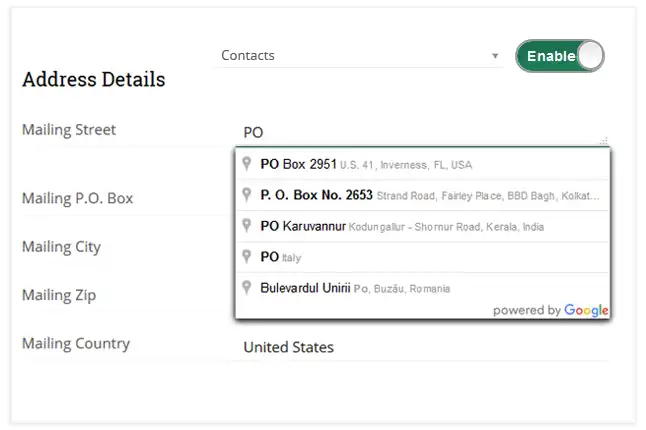Select P. O. Box No. 2653 suggestion
Image resolution: width=646 pixels, height=430 pixels.
420,195
